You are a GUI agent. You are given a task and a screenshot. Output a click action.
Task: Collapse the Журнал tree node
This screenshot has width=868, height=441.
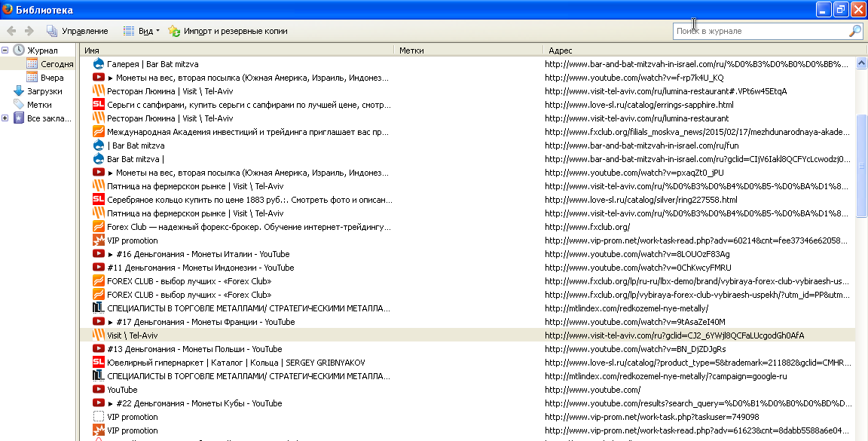tap(5, 51)
